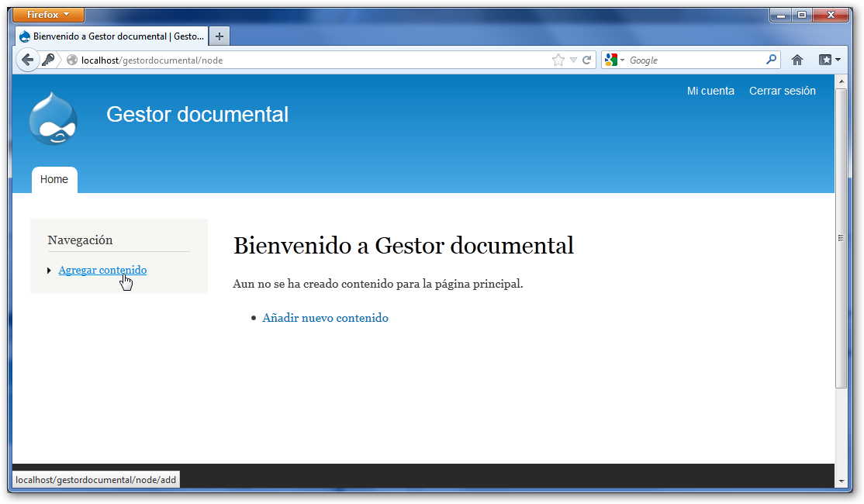This screenshot has height=504, width=864.
Task: Open the Agregar contenido link
Action: (x=102, y=270)
